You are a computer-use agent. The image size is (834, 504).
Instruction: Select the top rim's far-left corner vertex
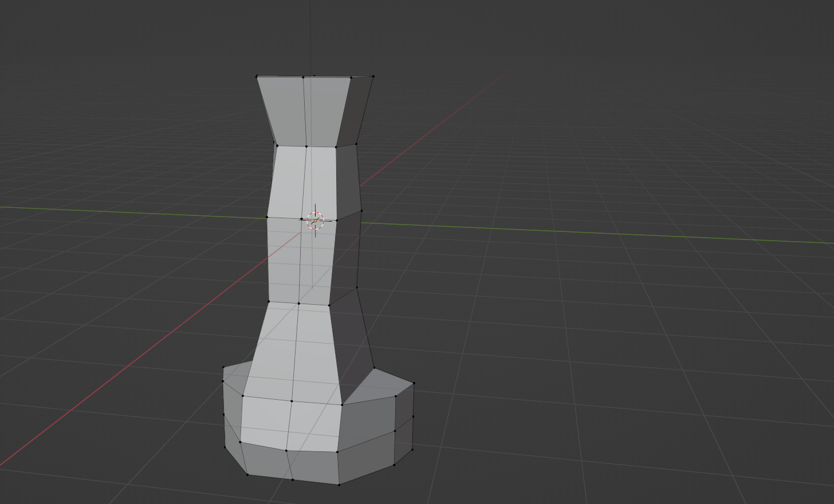pyautogui.click(x=257, y=76)
